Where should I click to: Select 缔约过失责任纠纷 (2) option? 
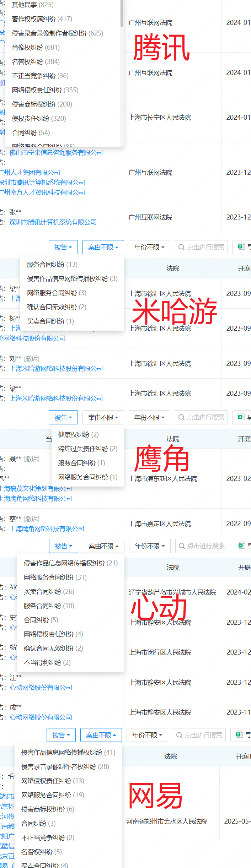[88, 449]
